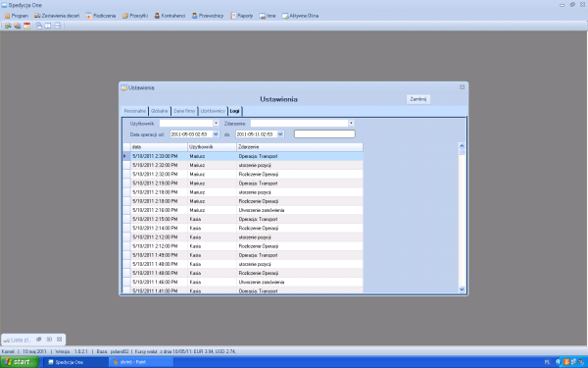Close the minimized 'Lista zl..' window
This screenshot has height=368, width=588.
click(59, 340)
